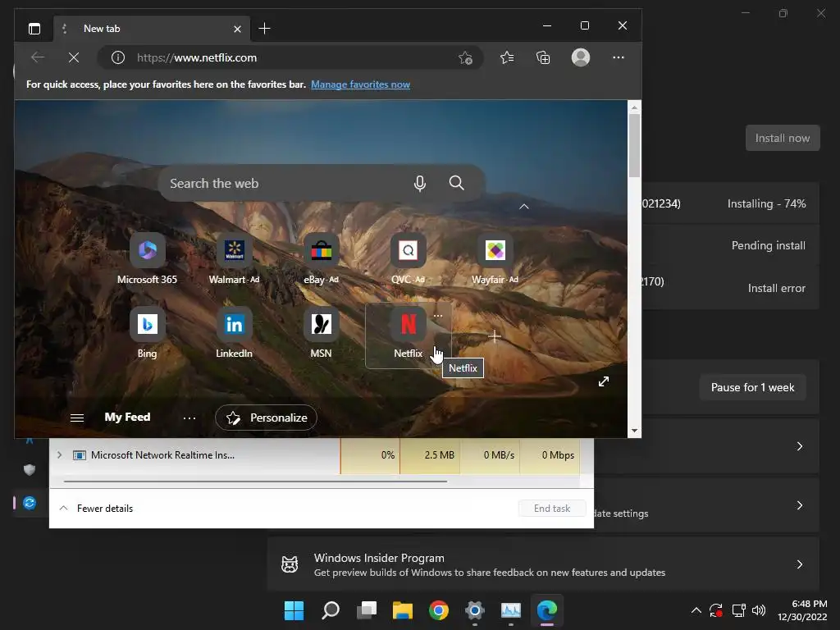Open the Edge tab actions menu icon
Image resolution: width=840 pixels, height=630 pixels.
[34, 29]
